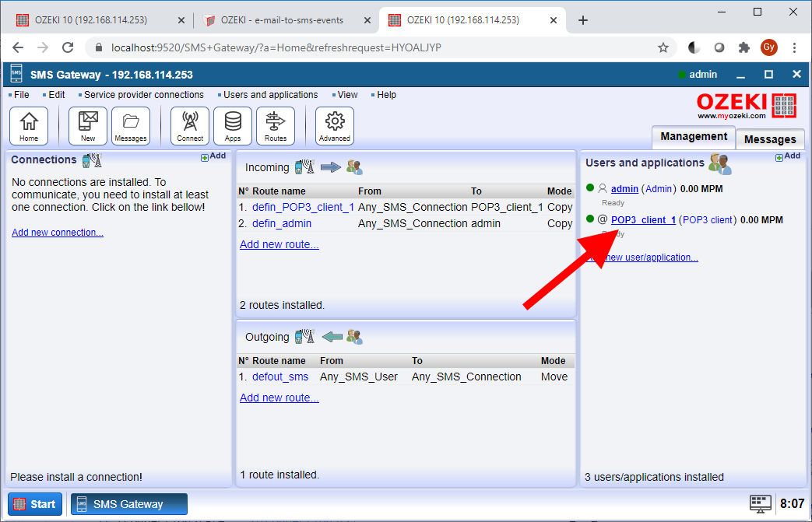
Task: Click the Connect antenna toolbar icon
Action: (x=190, y=126)
